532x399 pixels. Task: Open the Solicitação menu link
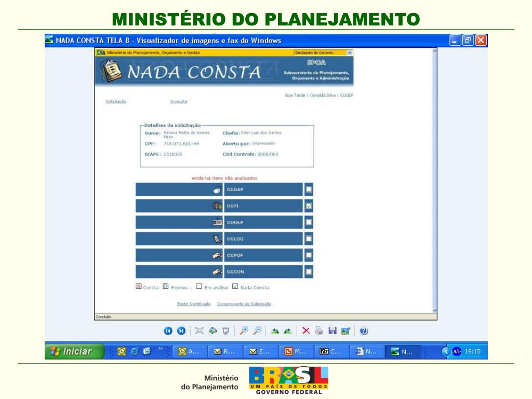(116, 101)
